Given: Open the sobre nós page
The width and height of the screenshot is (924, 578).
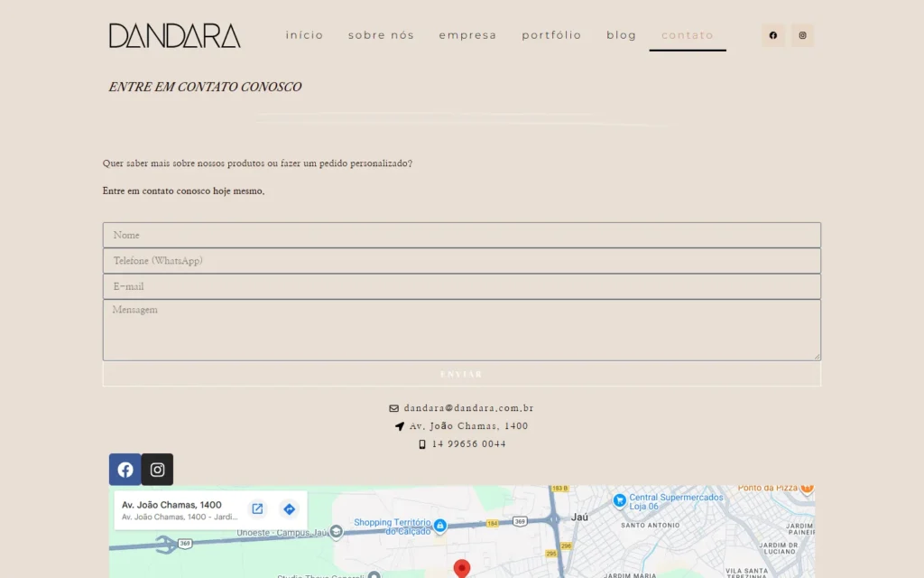Looking at the screenshot, I should click(382, 35).
